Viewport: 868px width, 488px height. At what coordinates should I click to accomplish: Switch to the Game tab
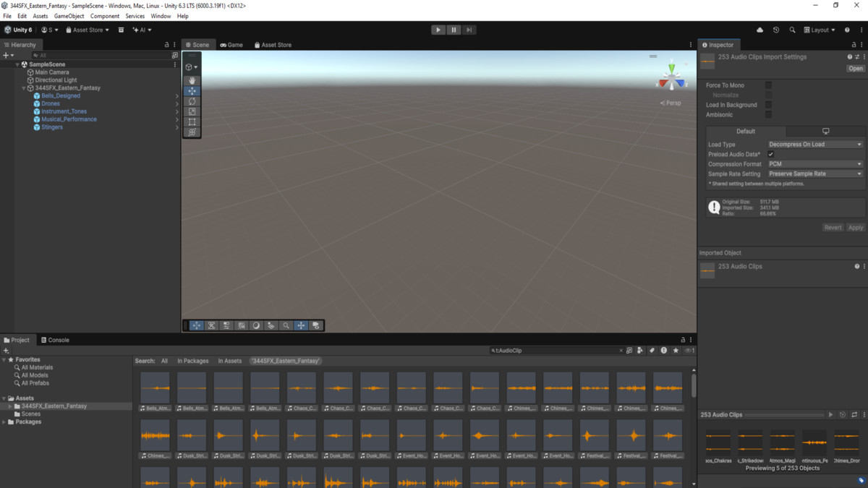(x=231, y=45)
